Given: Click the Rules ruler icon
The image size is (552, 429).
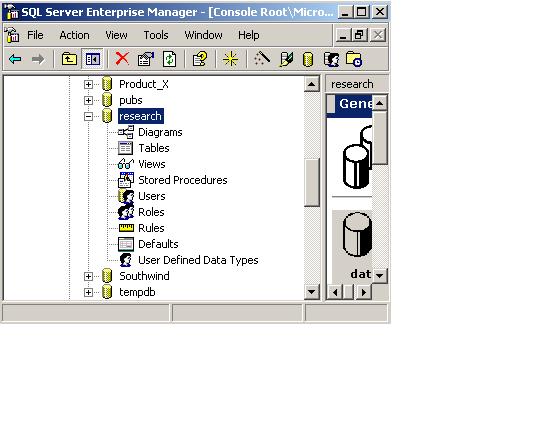Looking at the screenshot, I should click(x=126, y=228).
